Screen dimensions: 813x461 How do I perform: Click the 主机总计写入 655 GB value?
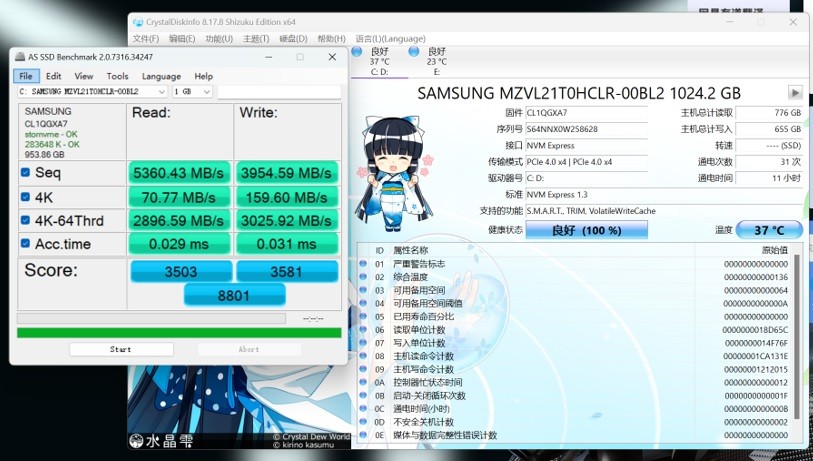769,129
